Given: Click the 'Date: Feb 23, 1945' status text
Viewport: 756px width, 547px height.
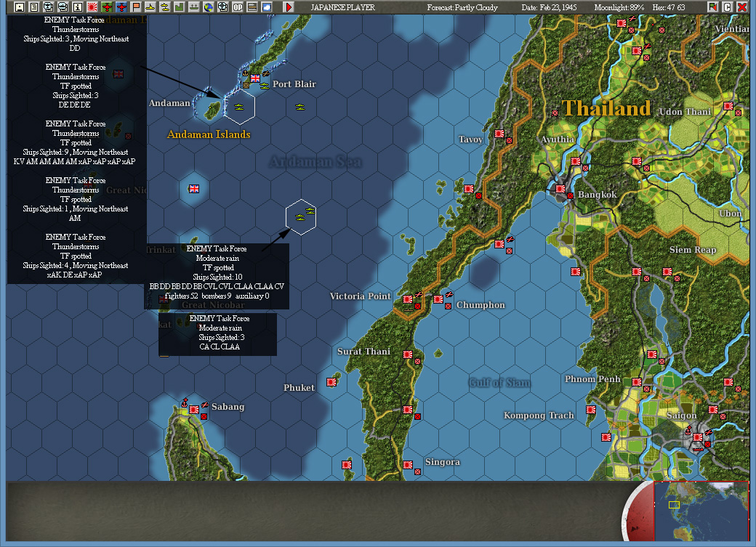Looking at the screenshot, I should coord(549,7).
